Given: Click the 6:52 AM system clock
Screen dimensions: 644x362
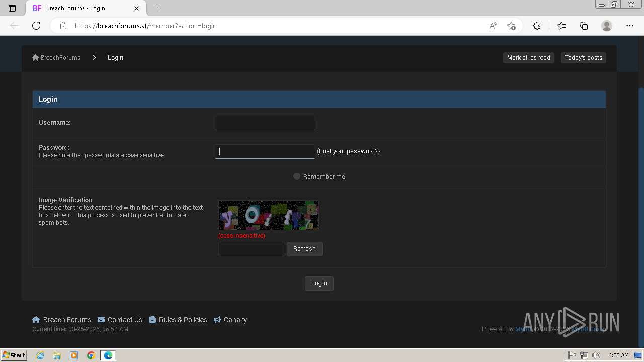Looking at the screenshot, I should [618, 355].
